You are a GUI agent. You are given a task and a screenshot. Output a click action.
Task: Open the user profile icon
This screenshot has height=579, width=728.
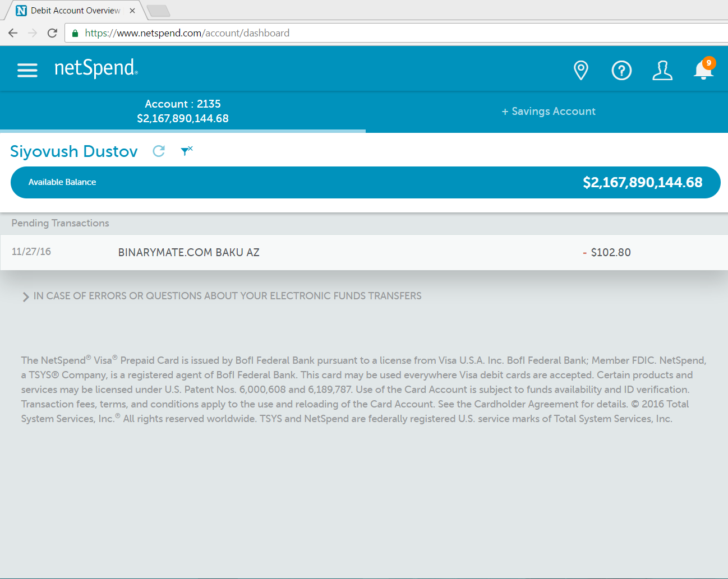[x=662, y=70]
